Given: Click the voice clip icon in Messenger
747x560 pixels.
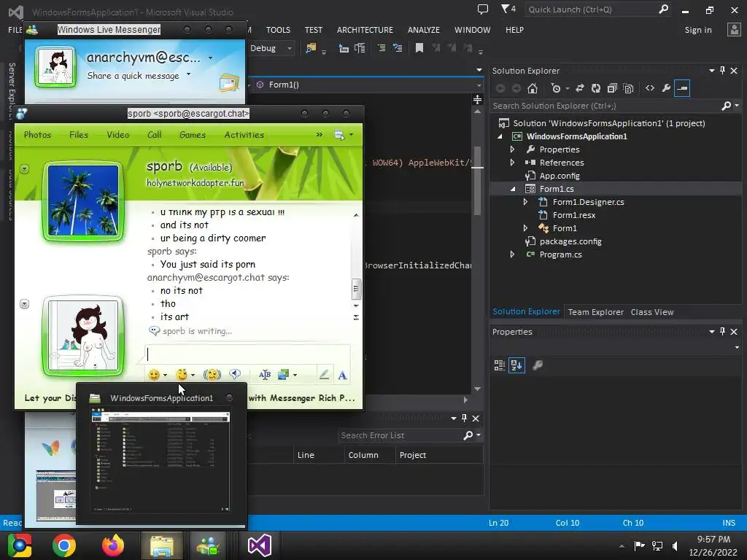Looking at the screenshot, I should click(235, 375).
